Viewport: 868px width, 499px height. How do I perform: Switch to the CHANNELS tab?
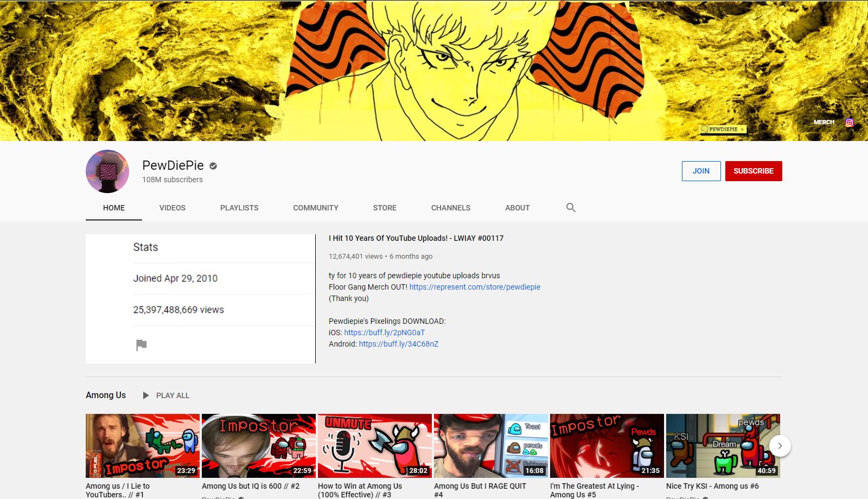(451, 208)
